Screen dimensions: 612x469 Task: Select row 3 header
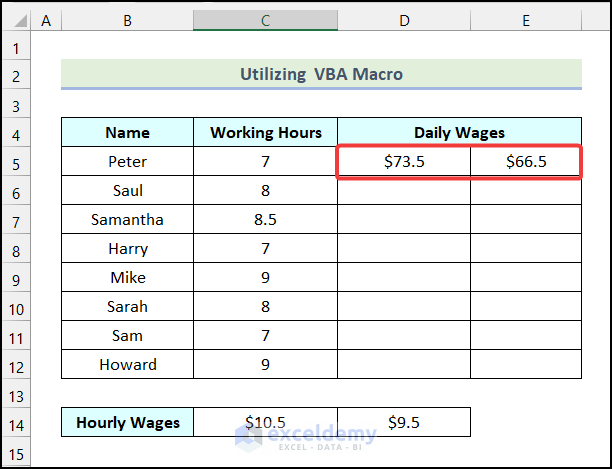[16, 103]
